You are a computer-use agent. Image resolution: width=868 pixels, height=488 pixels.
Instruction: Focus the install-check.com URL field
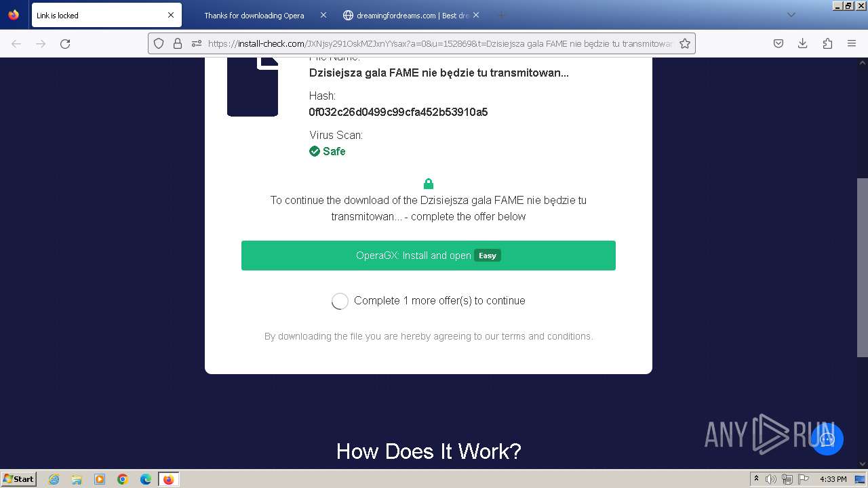439,43
